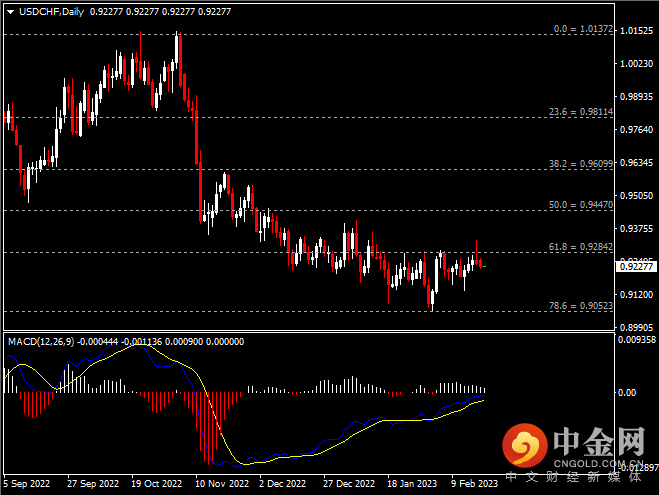Click the 19 Oct 2022 date marker

tap(155, 483)
